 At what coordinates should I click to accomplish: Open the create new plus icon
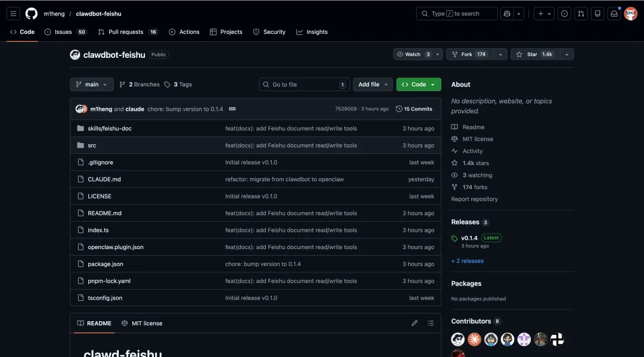pyautogui.click(x=541, y=13)
